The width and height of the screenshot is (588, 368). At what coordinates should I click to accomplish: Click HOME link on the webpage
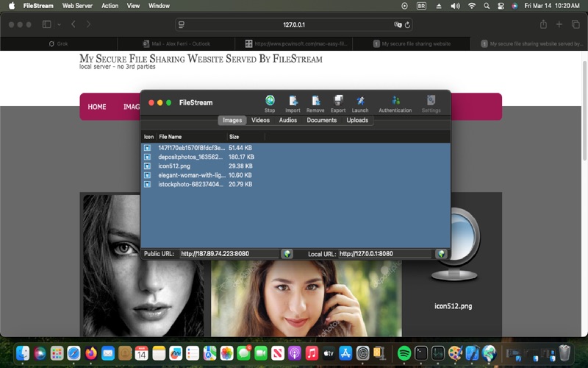tap(97, 107)
